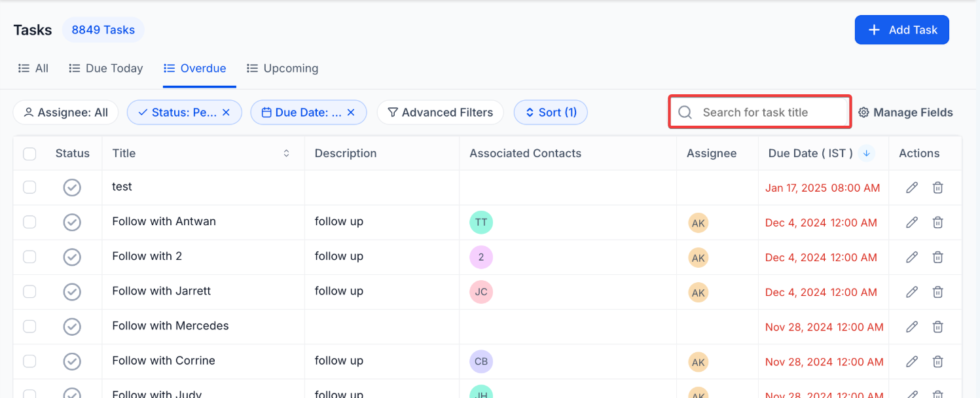
Task: Open Manage Fields settings
Action: (905, 113)
